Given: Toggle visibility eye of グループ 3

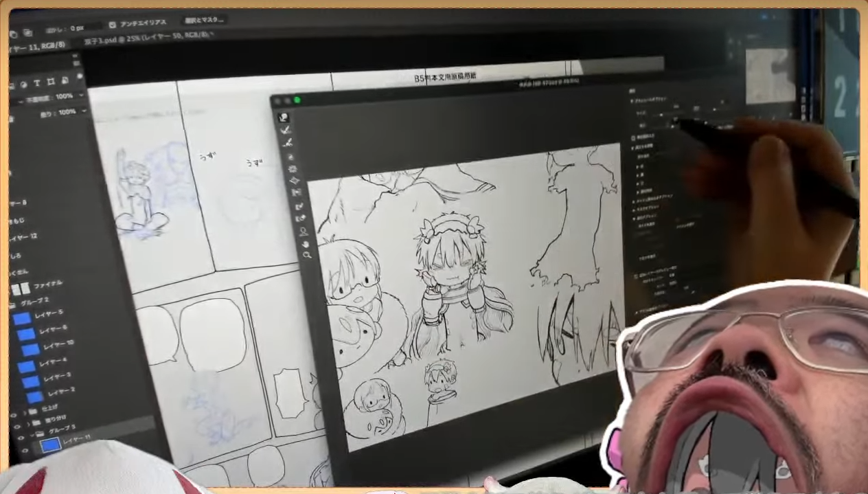Looking at the screenshot, I should (21, 438).
